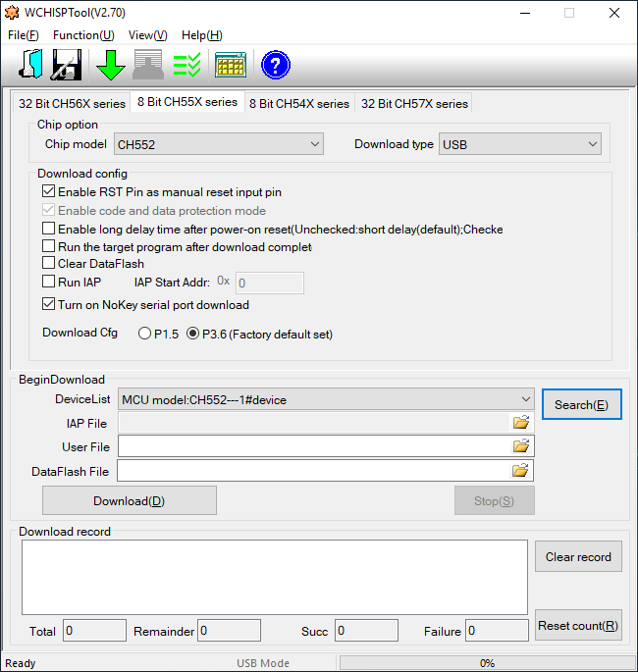Click the 0% progress bar
Screen dimensions: 638x672
point(487,663)
